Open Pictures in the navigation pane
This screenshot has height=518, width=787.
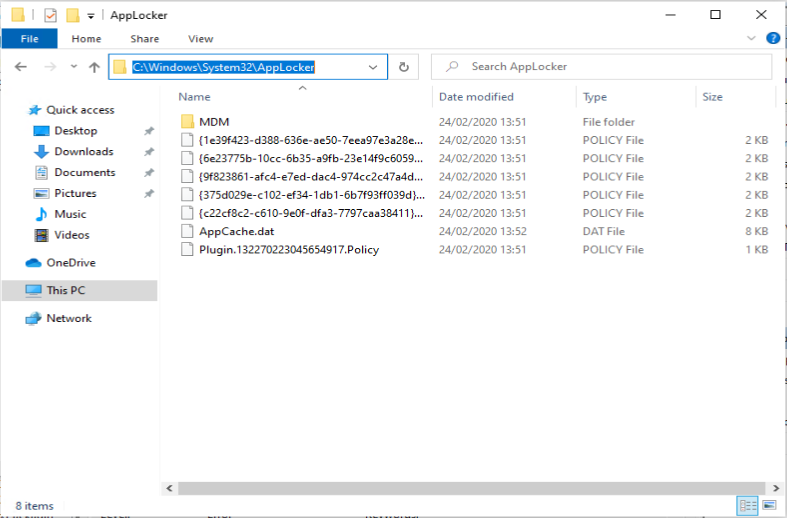pos(75,193)
